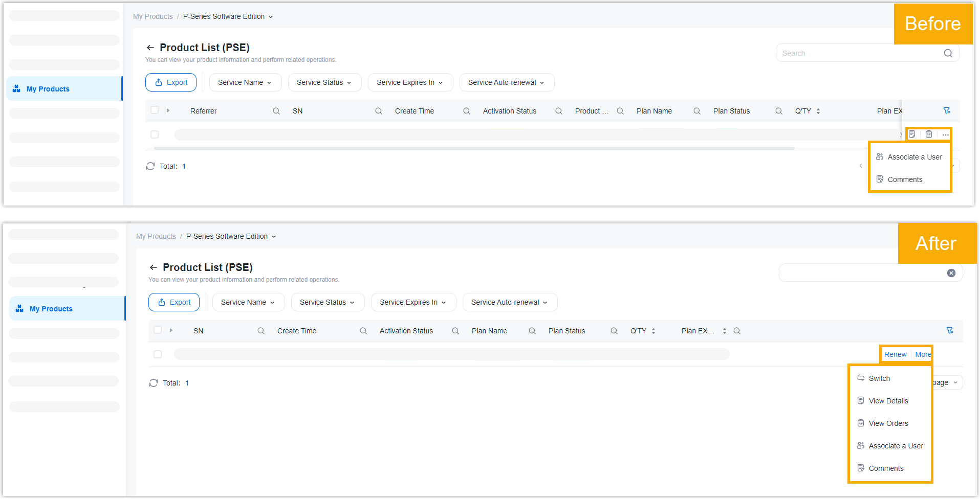Click the view details document icon in the Before row
The width and height of the screenshot is (980, 499).
click(x=912, y=134)
